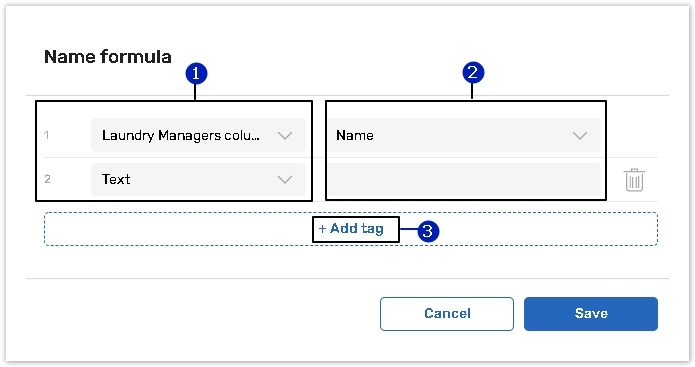Open the Text type dropdown
695x367 pixels.
[x=198, y=179]
